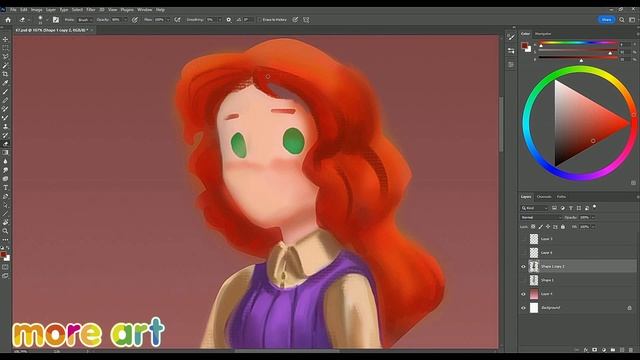Select the Eraser tool

5,144
